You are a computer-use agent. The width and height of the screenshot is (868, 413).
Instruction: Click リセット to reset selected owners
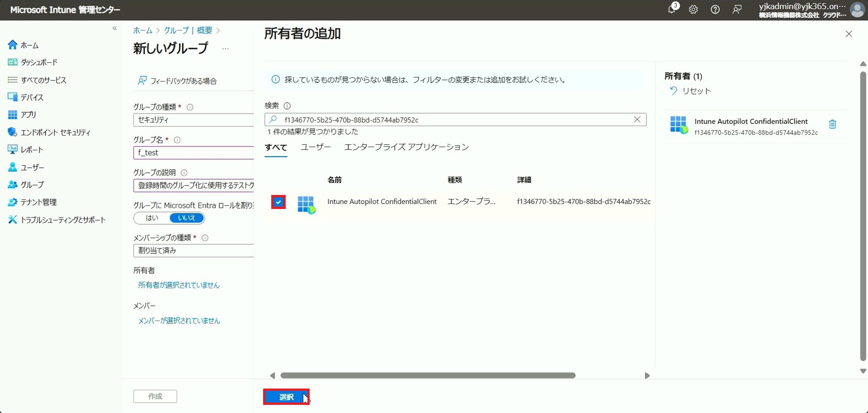(690, 91)
